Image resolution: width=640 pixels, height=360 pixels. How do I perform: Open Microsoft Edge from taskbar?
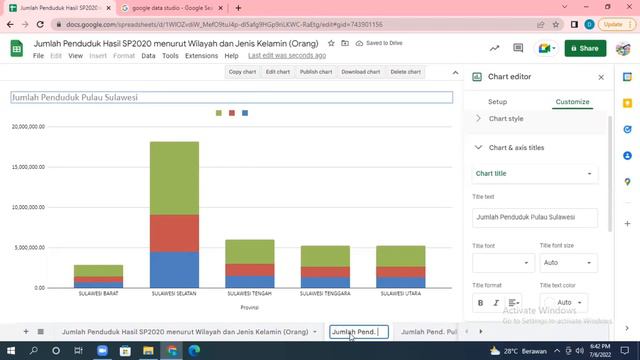pyautogui.click(x=194, y=351)
